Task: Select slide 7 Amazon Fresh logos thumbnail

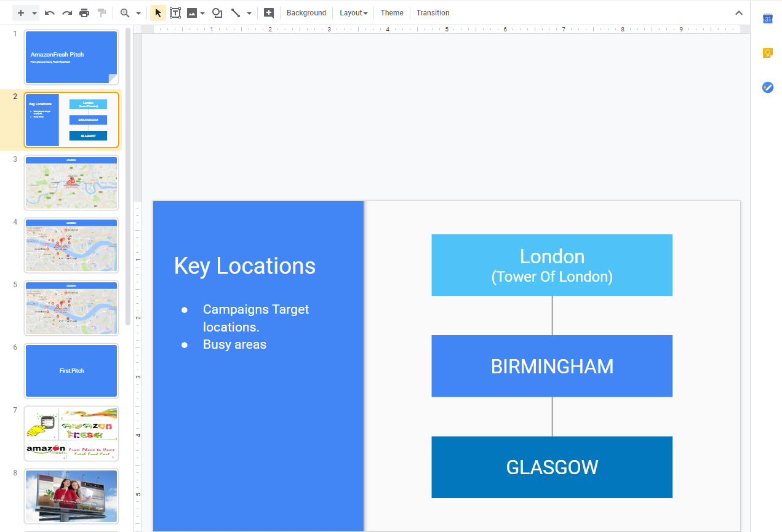Action: [71, 434]
